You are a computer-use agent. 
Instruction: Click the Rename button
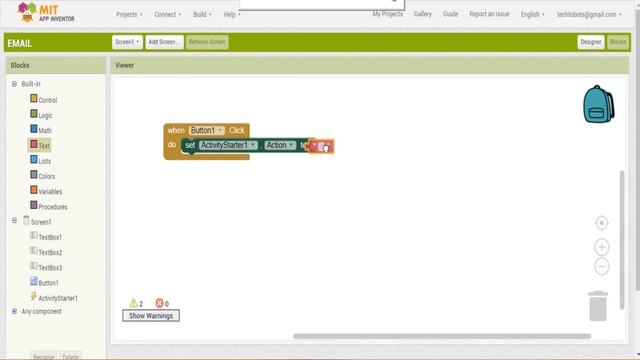(43, 356)
